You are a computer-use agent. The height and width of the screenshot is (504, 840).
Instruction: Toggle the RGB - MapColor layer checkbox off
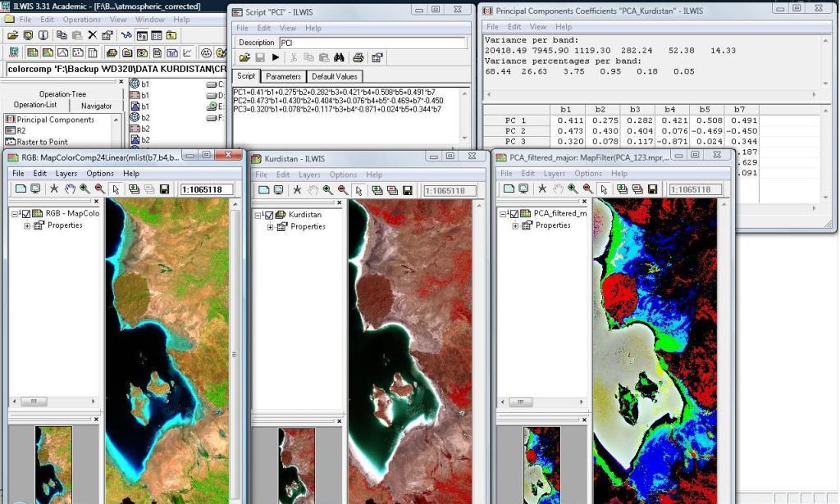[x=26, y=214]
